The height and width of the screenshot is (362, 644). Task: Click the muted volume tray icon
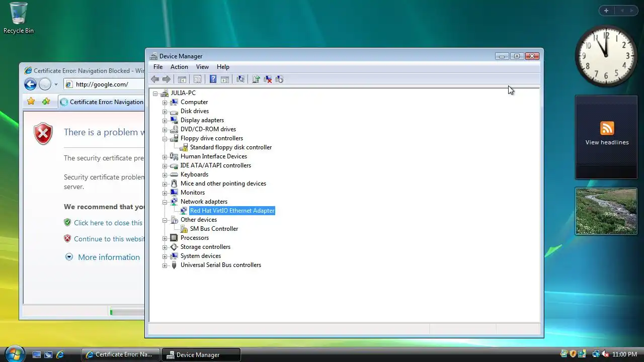[605, 354]
